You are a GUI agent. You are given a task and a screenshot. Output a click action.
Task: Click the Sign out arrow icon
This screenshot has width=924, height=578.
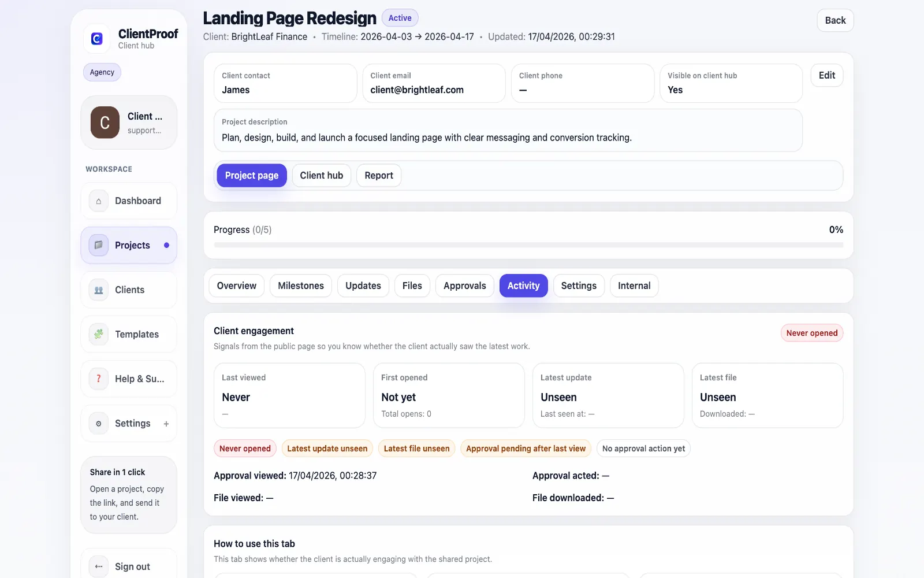tap(99, 566)
